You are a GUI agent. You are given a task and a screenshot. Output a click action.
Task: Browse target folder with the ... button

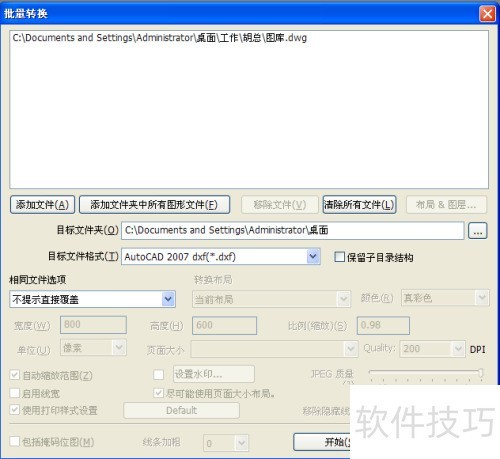pos(478,231)
